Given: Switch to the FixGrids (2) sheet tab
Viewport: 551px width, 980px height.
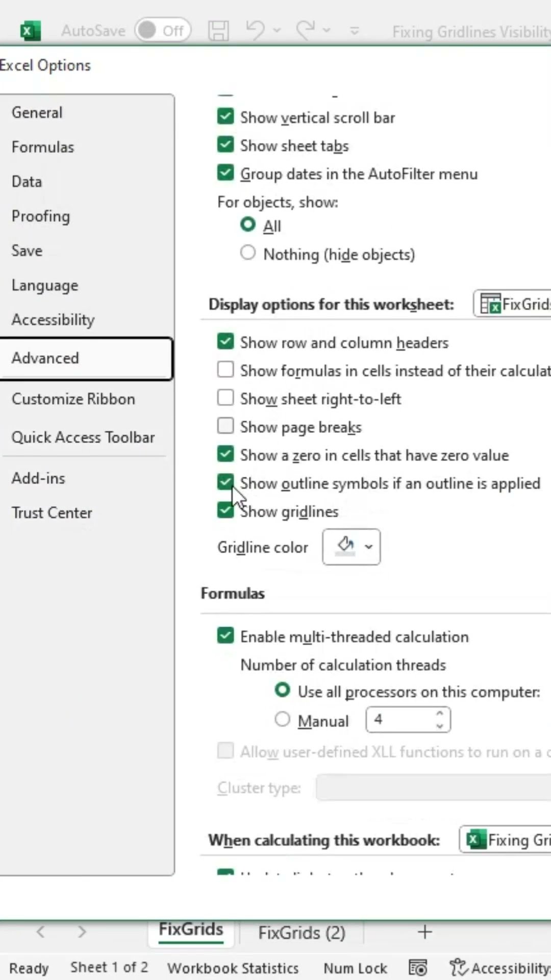Looking at the screenshot, I should 302,933.
